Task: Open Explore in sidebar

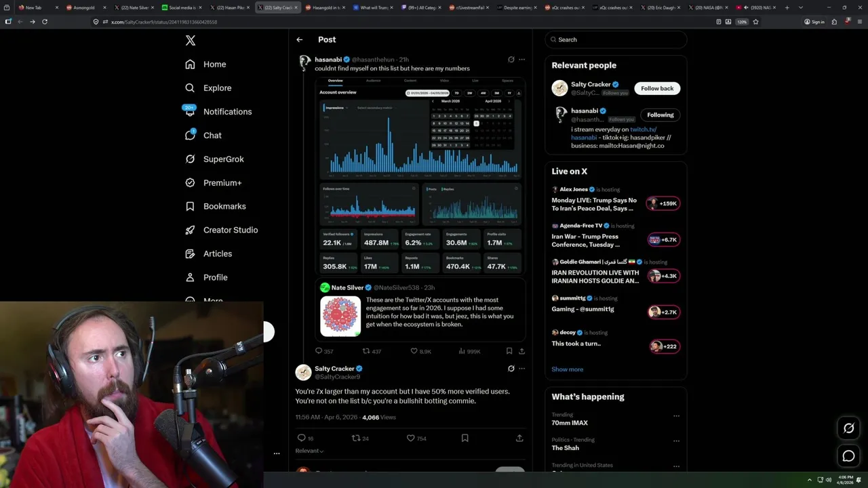Action: (208, 88)
